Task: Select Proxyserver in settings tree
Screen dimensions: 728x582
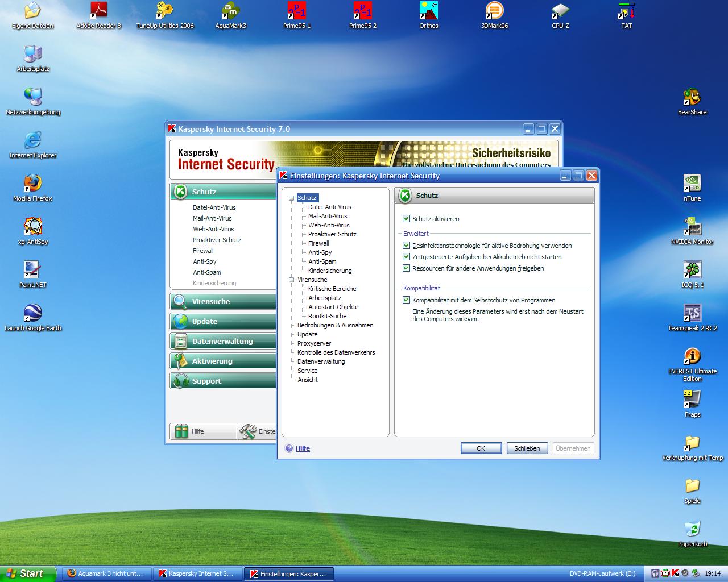Action: (314, 343)
